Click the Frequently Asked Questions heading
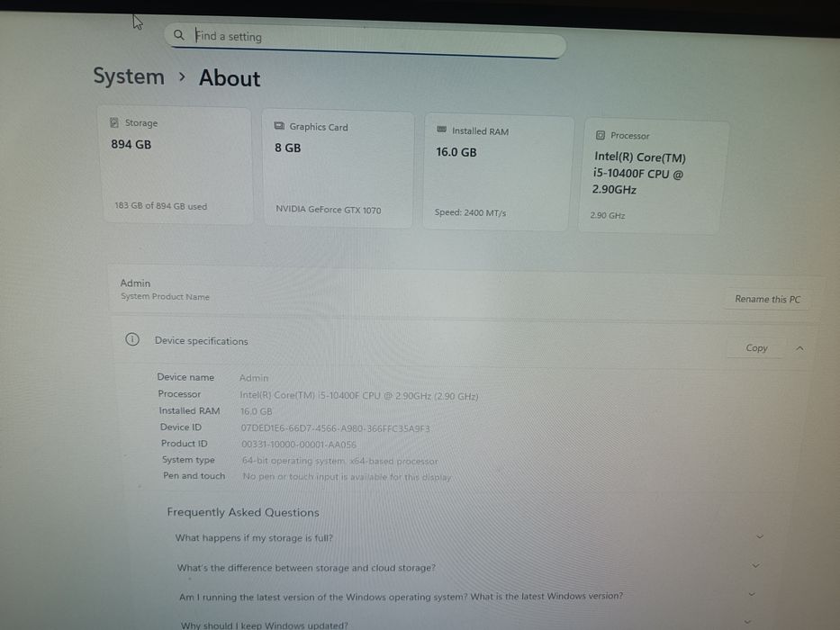The width and height of the screenshot is (840, 630). click(x=243, y=512)
